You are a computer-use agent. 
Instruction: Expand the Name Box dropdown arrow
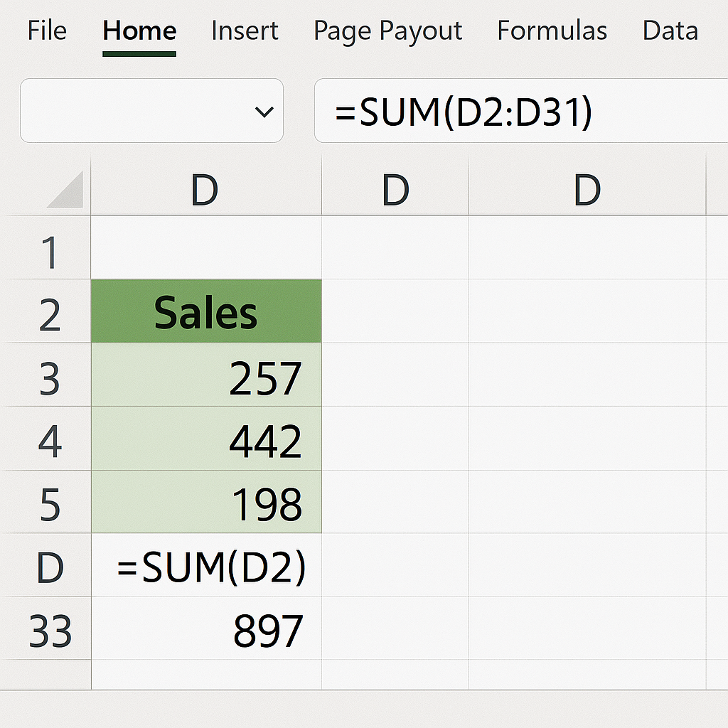pos(264,112)
